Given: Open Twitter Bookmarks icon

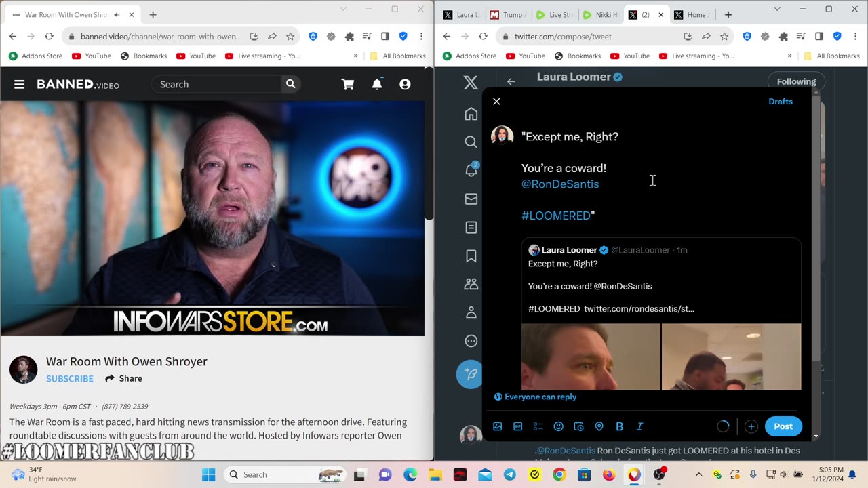Looking at the screenshot, I should tap(471, 256).
